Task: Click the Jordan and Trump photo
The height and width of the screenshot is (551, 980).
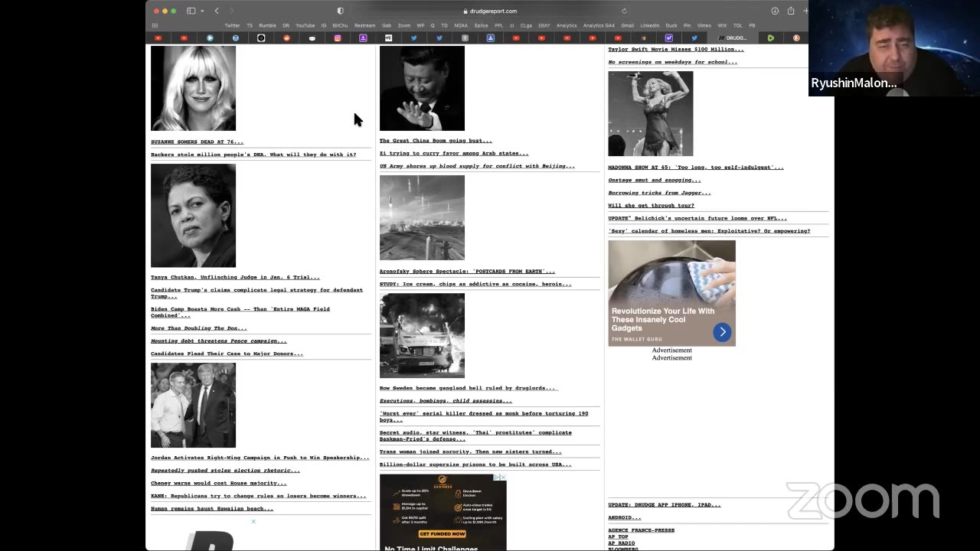Action: (x=193, y=405)
